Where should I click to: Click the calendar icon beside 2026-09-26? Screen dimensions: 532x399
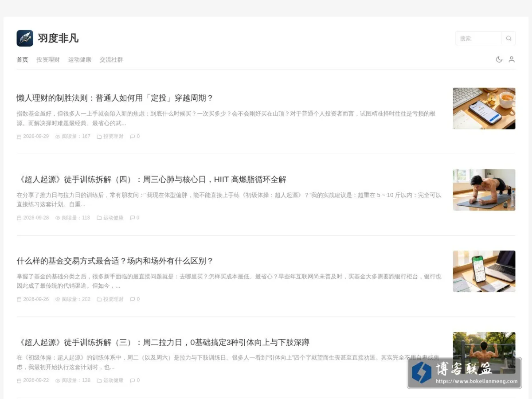19,299
